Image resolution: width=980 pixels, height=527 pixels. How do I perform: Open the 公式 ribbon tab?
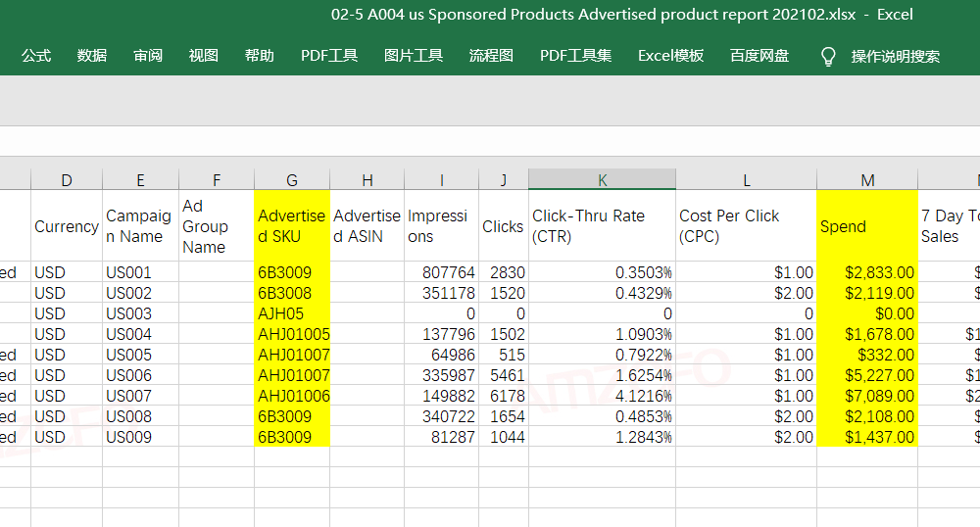(36, 56)
